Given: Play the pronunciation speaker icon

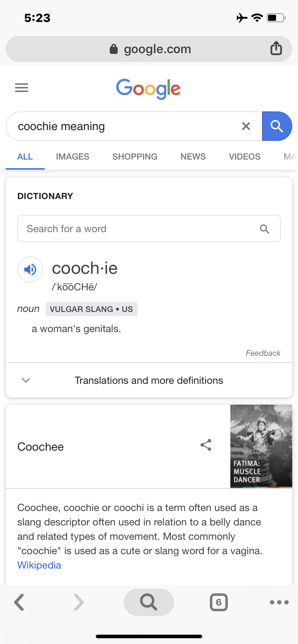Looking at the screenshot, I should pos(30,269).
